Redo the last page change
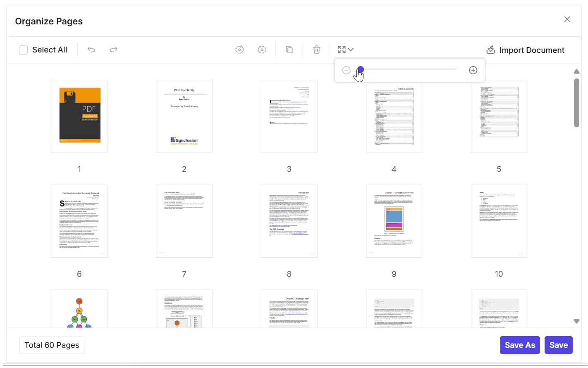This screenshot has height=368, width=588. point(113,49)
